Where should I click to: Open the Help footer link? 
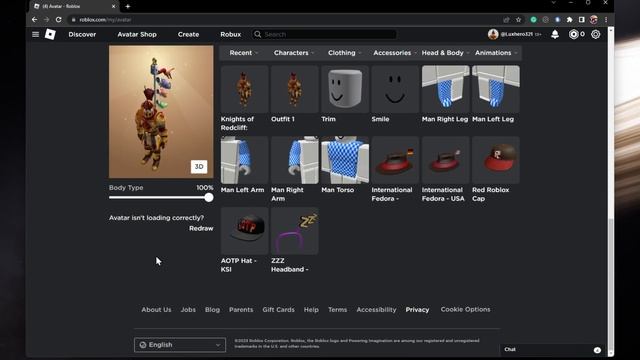click(x=311, y=309)
